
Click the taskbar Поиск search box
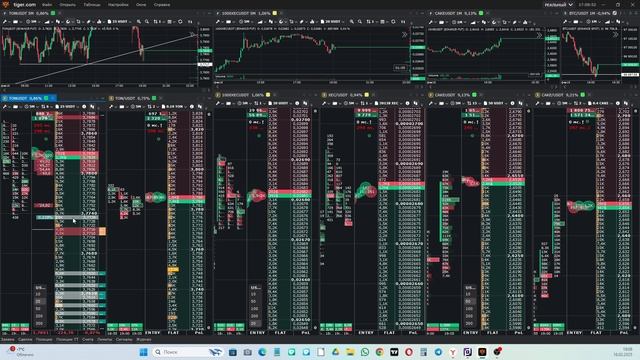coord(187,352)
